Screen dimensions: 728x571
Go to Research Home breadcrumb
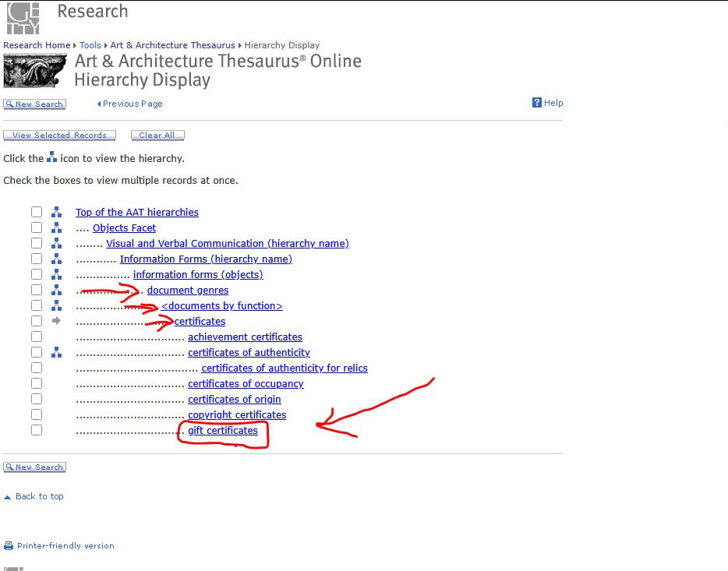coord(37,45)
